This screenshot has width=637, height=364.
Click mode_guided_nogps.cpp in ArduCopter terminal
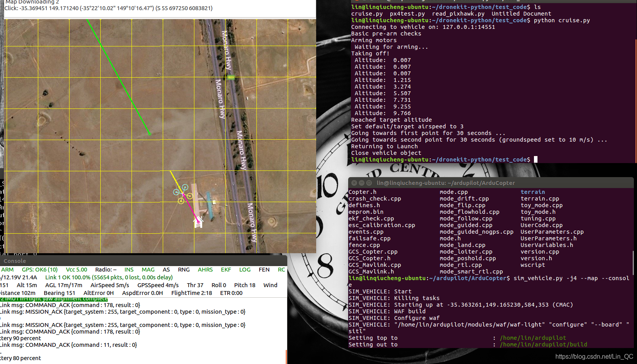477,232
